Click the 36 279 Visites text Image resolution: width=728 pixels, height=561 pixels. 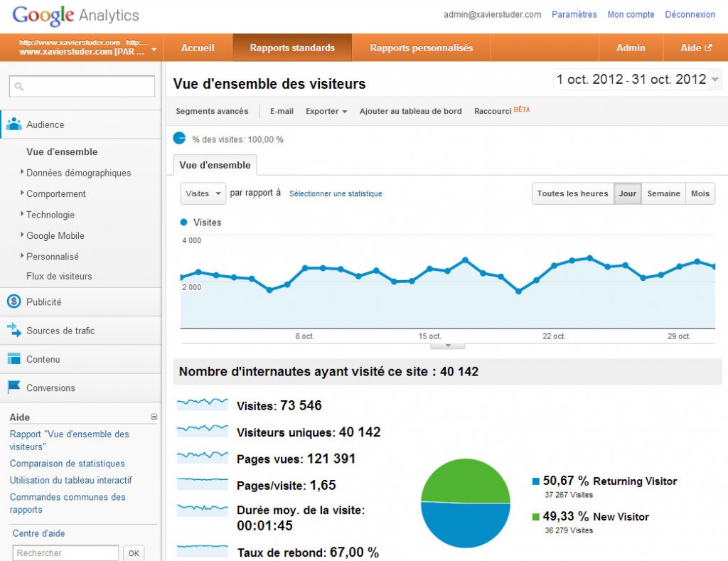pos(569,530)
